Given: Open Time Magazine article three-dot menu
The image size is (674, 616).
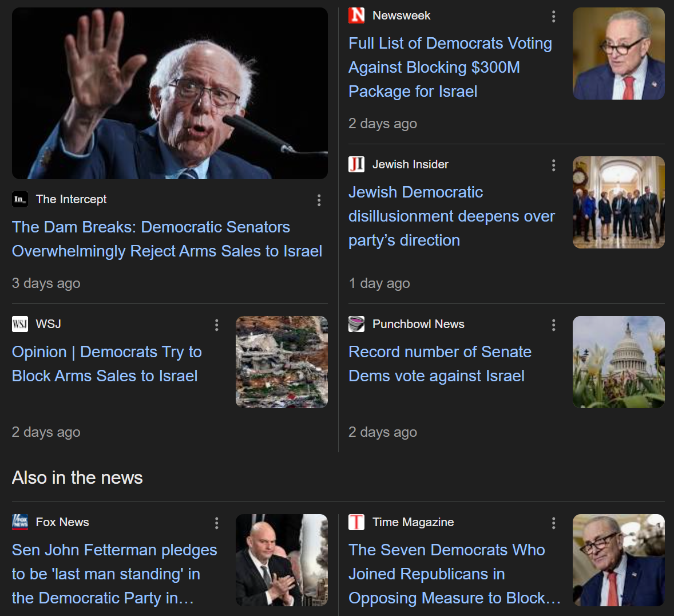Looking at the screenshot, I should click(x=554, y=523).
